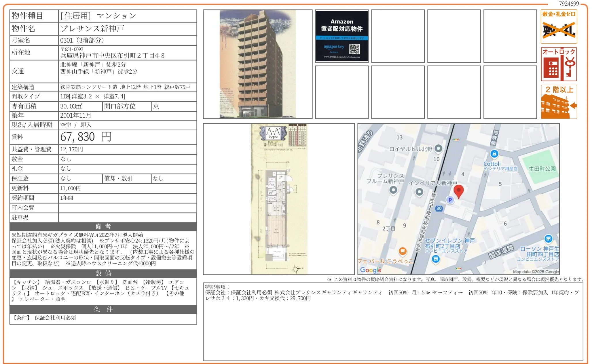Click the ロイヤルヒル北野 map marker
The image size is (592, 364).
438,148
